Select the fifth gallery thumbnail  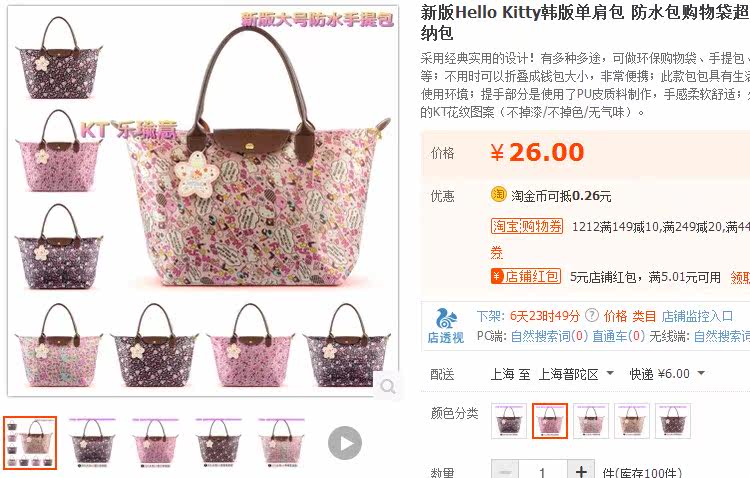tap(281, 443)
